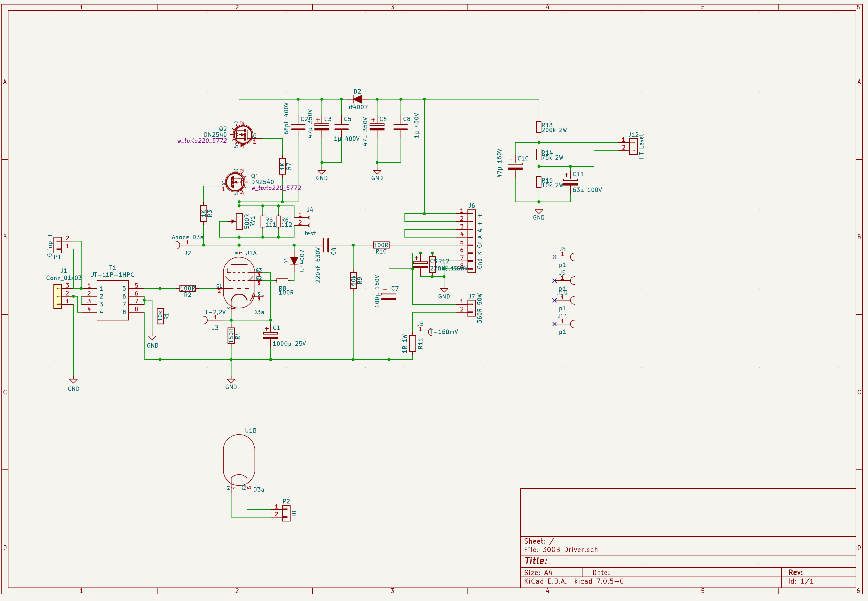Click the R9 50k resistor symbol
The width and height of the screenshot is (868, 601).
click(353, 281)
